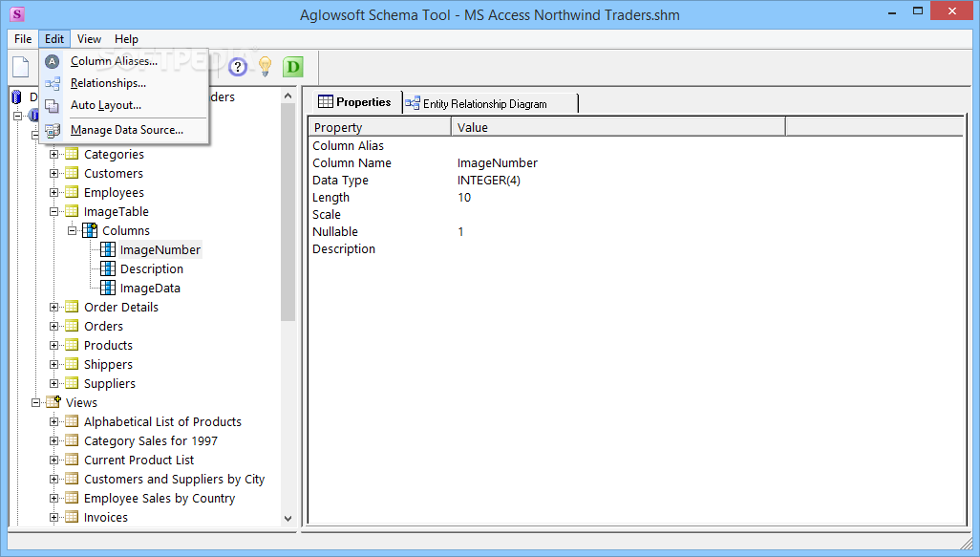Expand the Shippers table node
Viewport: 980px width, 557px height.
click(54, 364)
